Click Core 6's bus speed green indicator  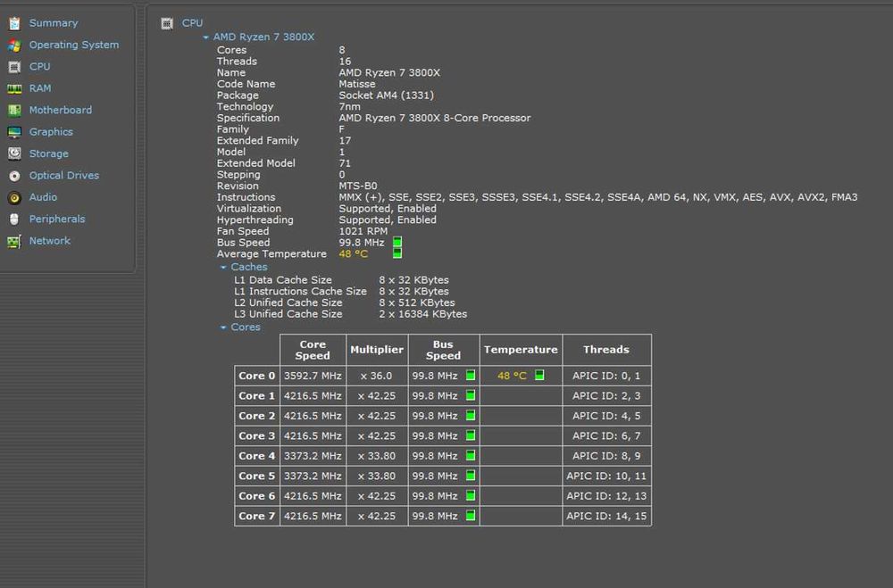tap(471, 496)
